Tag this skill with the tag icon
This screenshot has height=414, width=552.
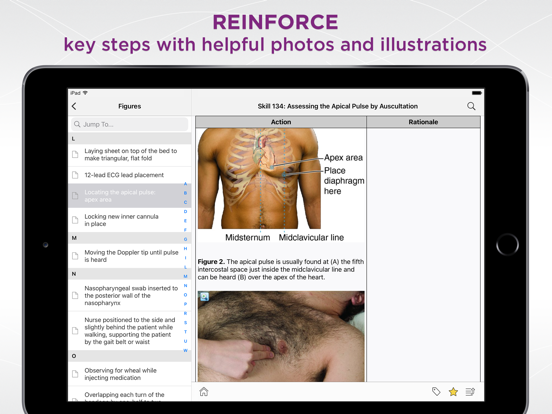(x=436, y=391)
